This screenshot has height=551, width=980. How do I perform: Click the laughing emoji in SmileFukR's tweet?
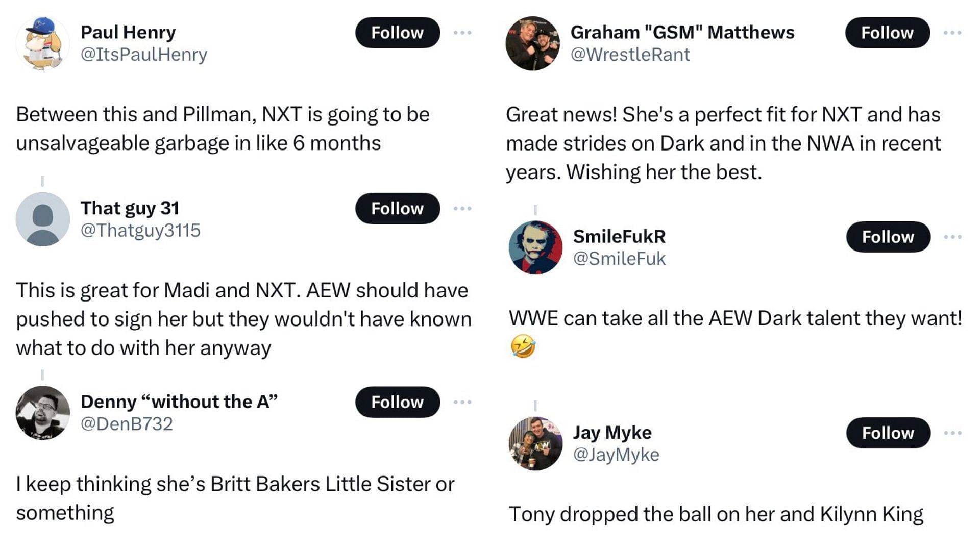523,346
